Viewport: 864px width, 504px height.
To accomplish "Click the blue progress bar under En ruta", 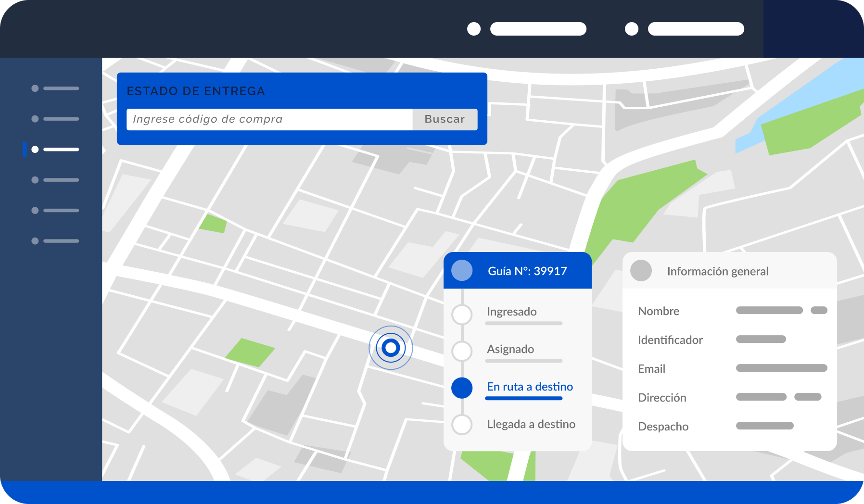I will point(523,398).
